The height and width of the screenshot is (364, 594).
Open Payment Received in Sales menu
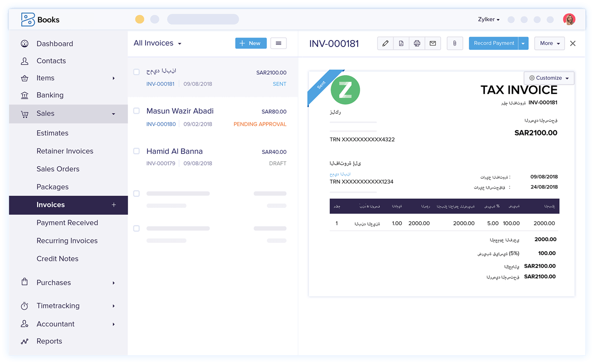tap(67, 223)
